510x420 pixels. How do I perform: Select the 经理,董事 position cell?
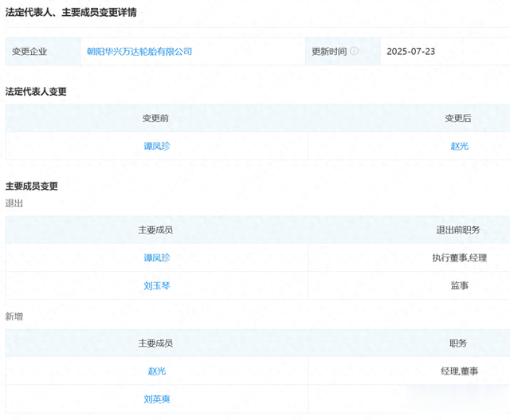click(459, 371)
